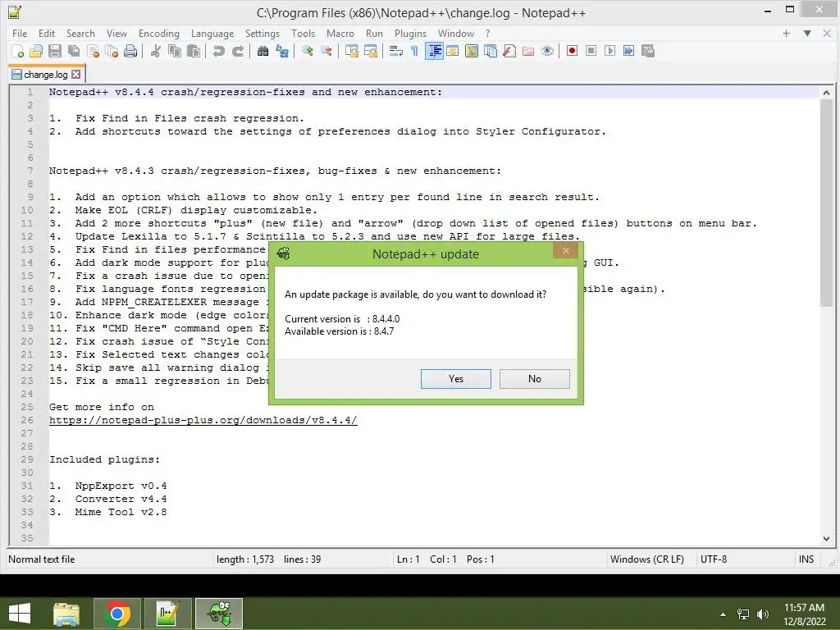Image resolution: width=840 pixels, height=630 pixels.
Task: Click the volume speaker tray icon
Action: coord(762,614)
